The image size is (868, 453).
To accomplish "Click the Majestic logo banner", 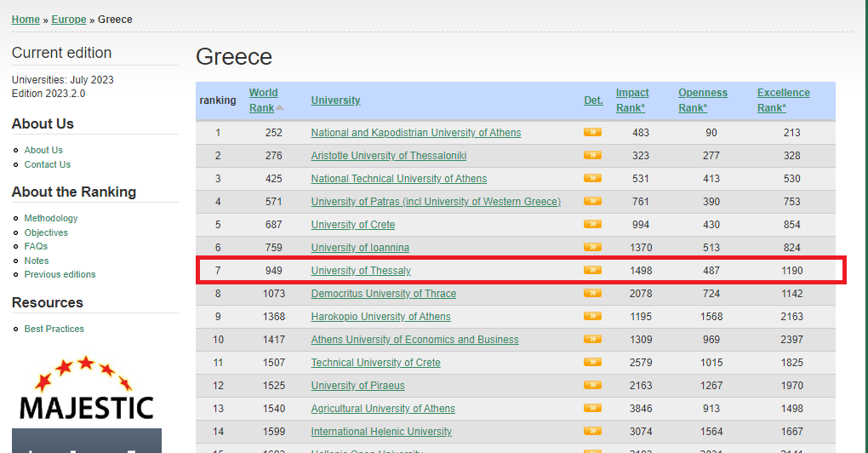I will pos(86,392).
